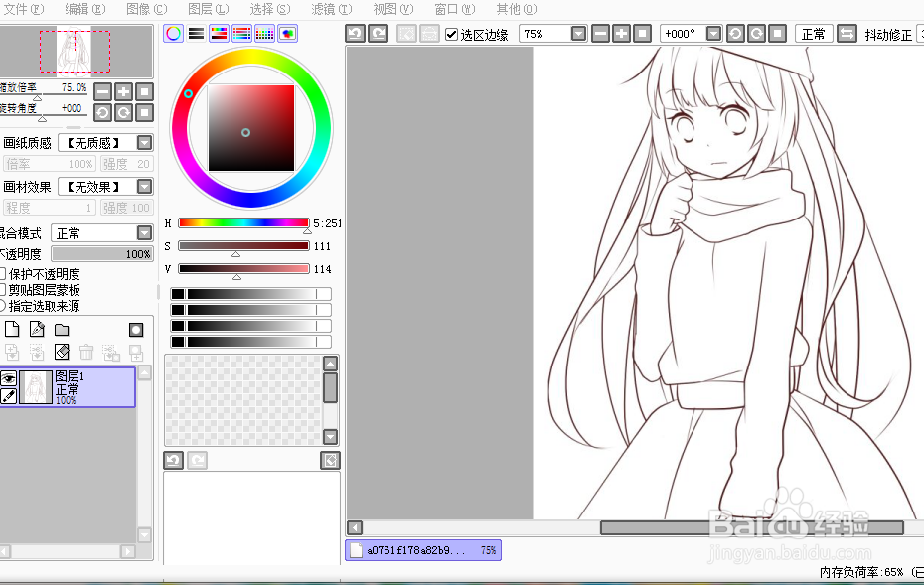This screenshot has height=585, width=924.
Task: Click the value V slider bar
Action: coord(243,268)
